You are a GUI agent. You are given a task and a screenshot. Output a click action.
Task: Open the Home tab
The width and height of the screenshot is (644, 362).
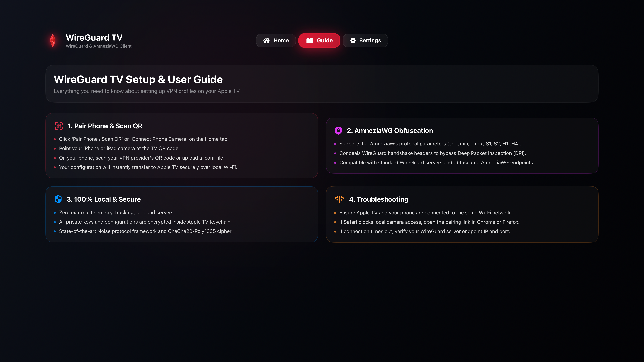276,40
